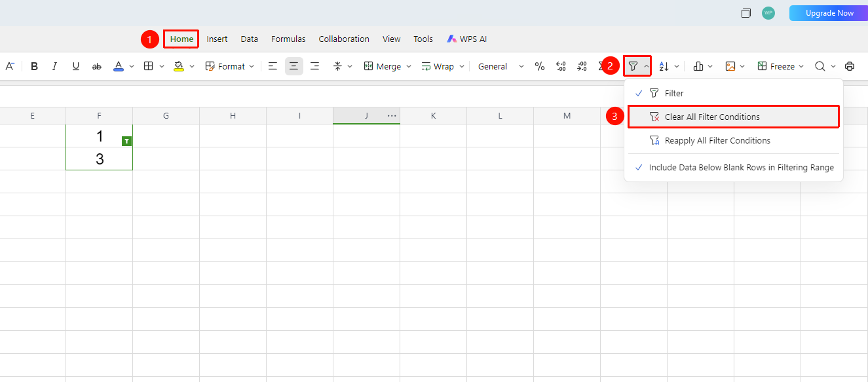The image size is (868, 382).
Task: Toggle Include Data Below Blank Rows option
Action: tap(733, 168)
